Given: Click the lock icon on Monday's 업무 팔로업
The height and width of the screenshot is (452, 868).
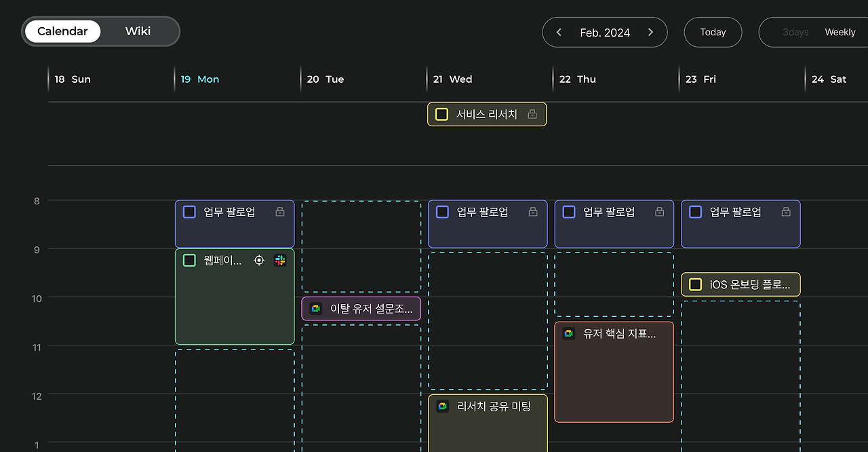Looking at the screenshot, I should [280, 212].
